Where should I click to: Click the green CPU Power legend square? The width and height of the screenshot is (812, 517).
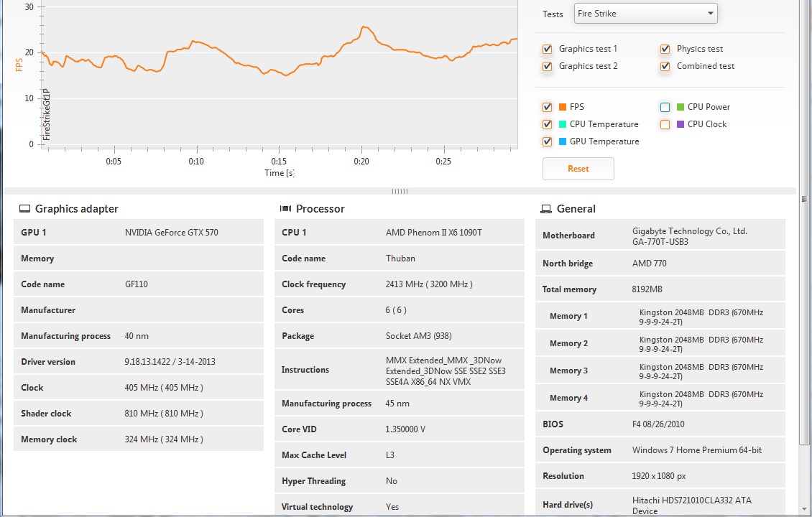tap(680, 107)
